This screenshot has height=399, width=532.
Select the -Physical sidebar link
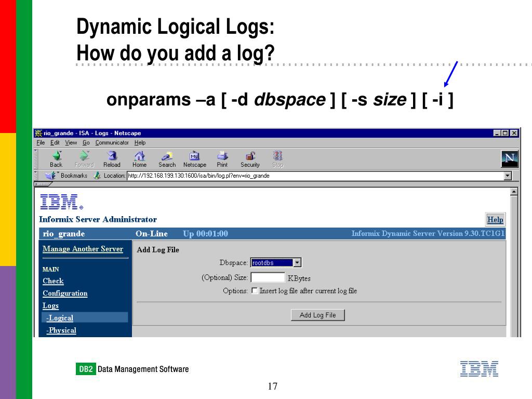61,330
